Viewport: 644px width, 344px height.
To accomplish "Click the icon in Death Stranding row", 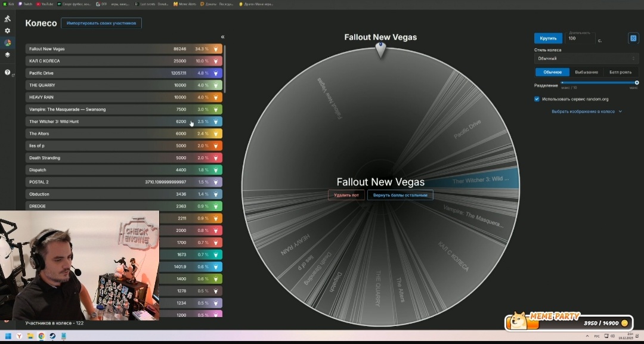I will pyautogui.click(x=216, y=157).
